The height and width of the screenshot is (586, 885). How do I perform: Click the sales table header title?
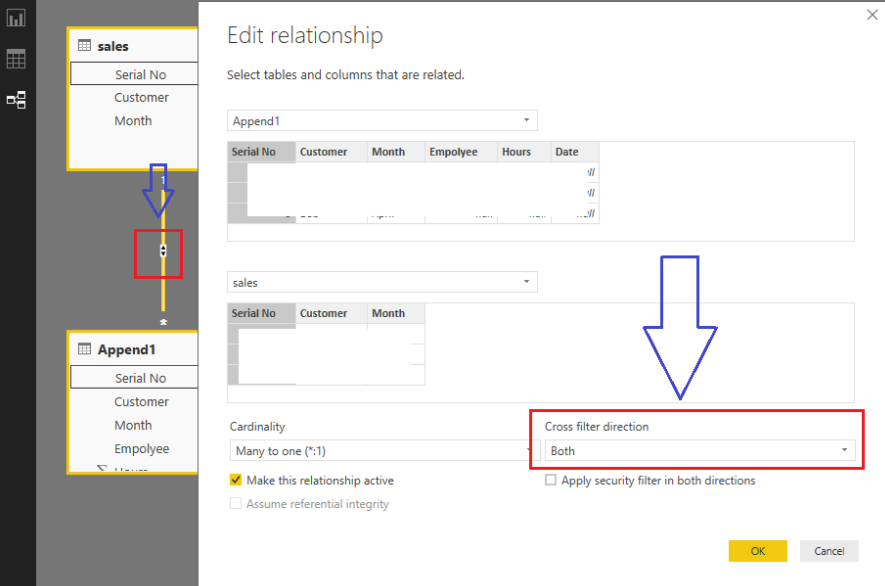(113, 46)
